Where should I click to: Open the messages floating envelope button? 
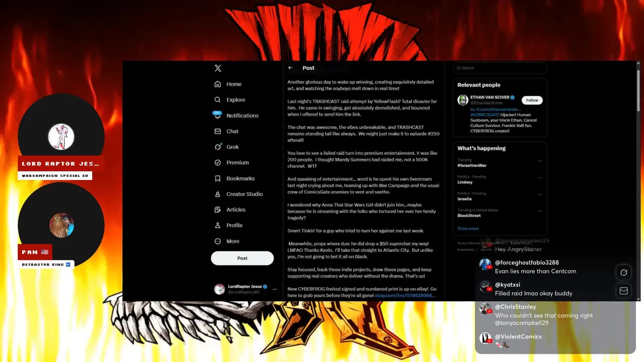[x=624, y=291]
